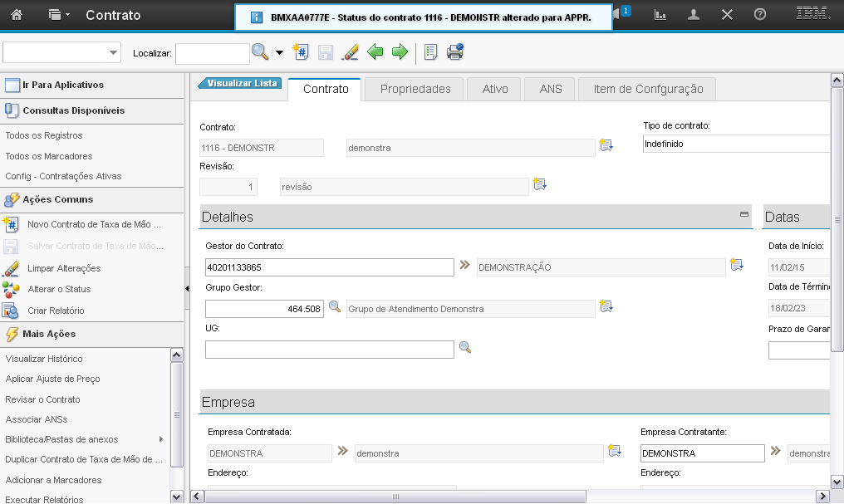Click the Localizar magnifier search icon
The height and width of the screenshot is (504, 844).
260,51
